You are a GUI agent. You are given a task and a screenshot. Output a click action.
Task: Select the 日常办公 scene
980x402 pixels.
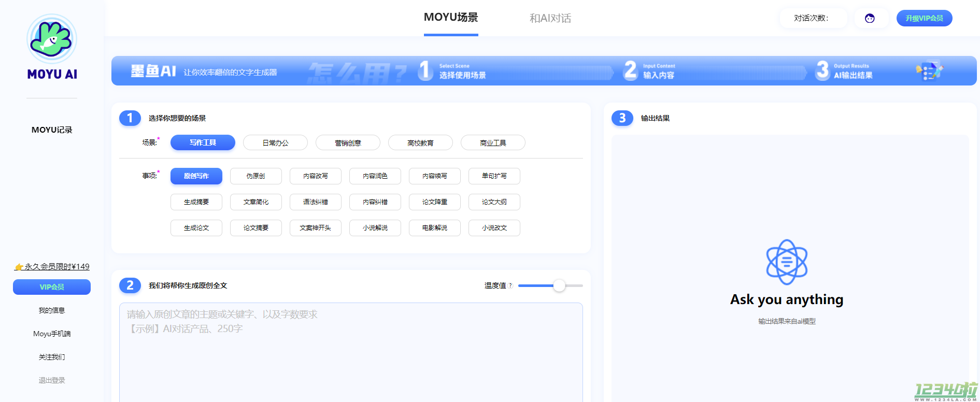(275, 142)
